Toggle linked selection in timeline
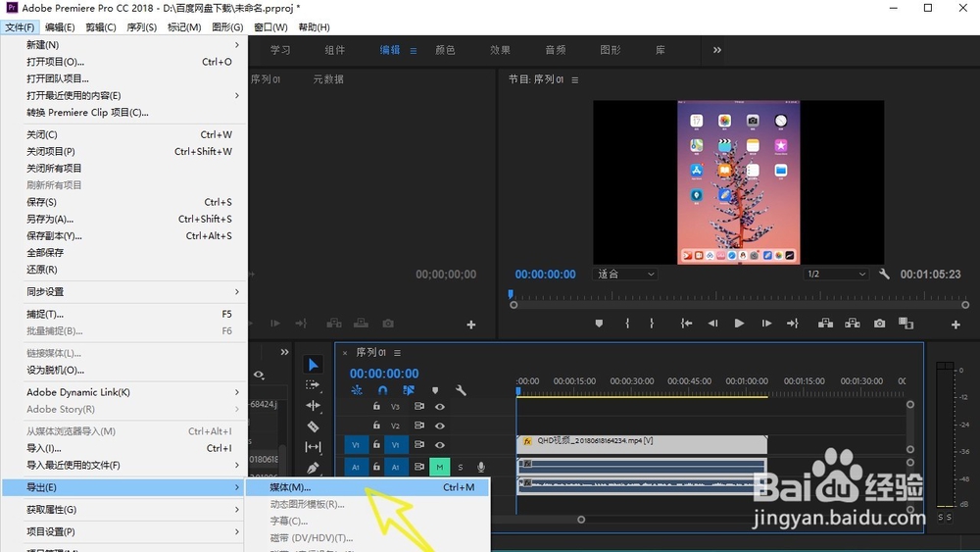The image size is (980, 552). click(408, 390)
